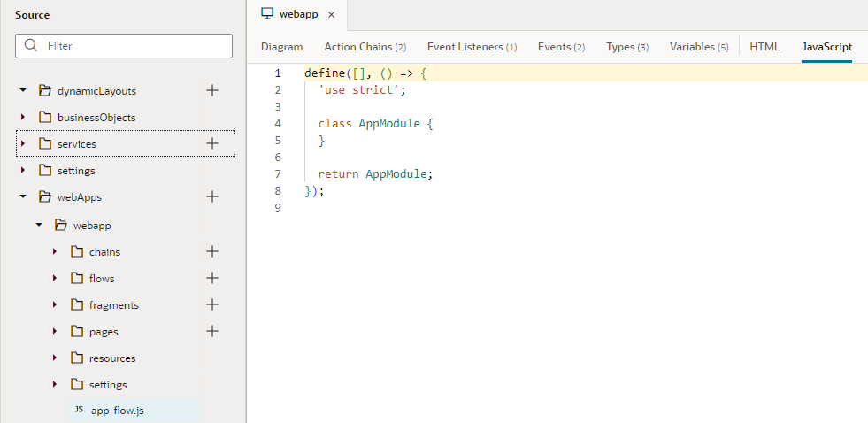
Task: Switch to the Action Chains tab
Action: pos(365,47)
